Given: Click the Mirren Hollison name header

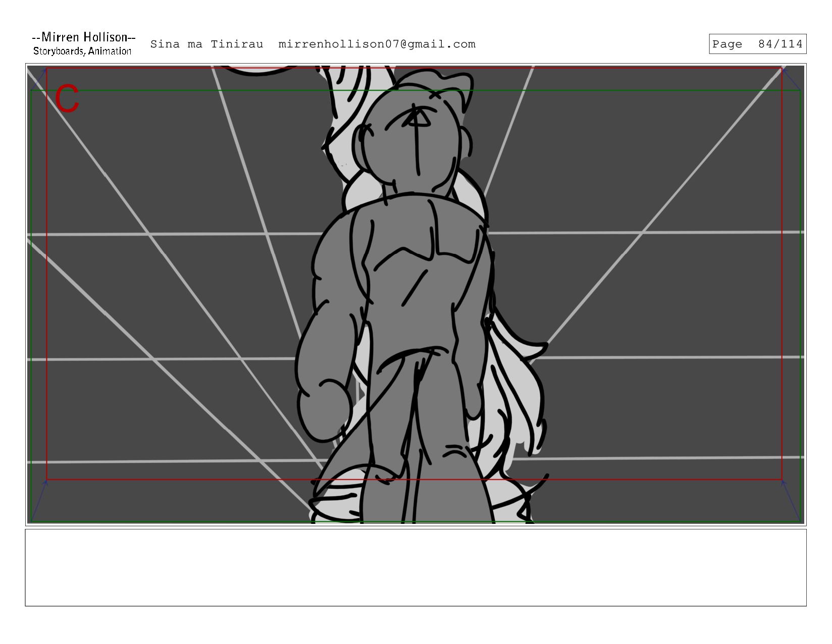Looking at the screenshot, I should (83, 37).
